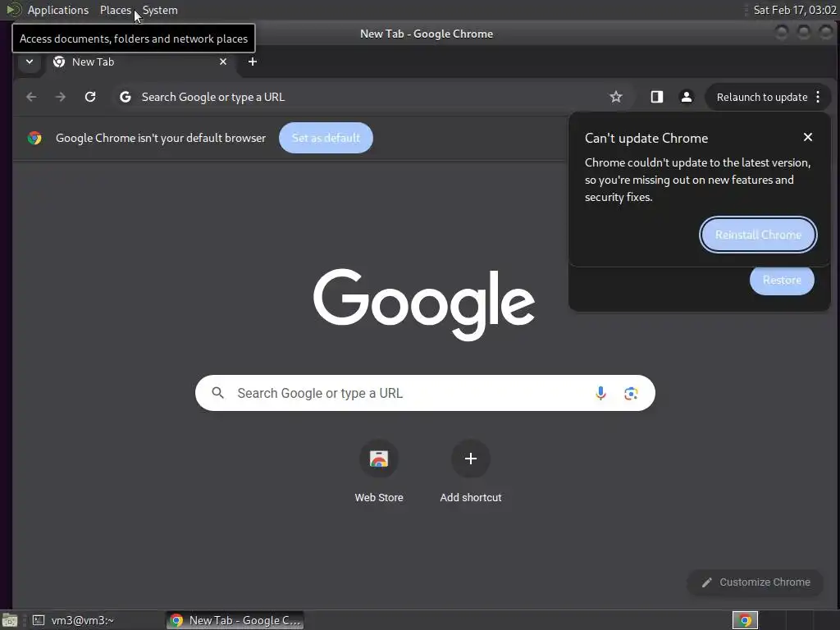Viewport: 840px width, 630px height.
Task: Click the Restore button
Action: (x=782, y=280)
